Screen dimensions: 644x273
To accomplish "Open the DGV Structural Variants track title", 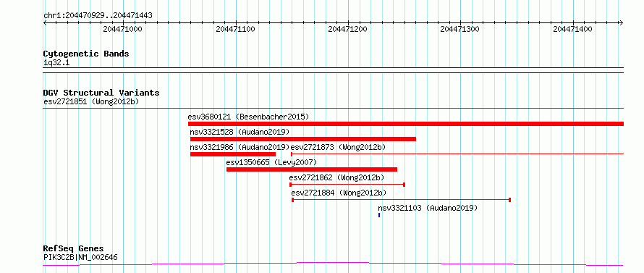I will pos(101,93).
